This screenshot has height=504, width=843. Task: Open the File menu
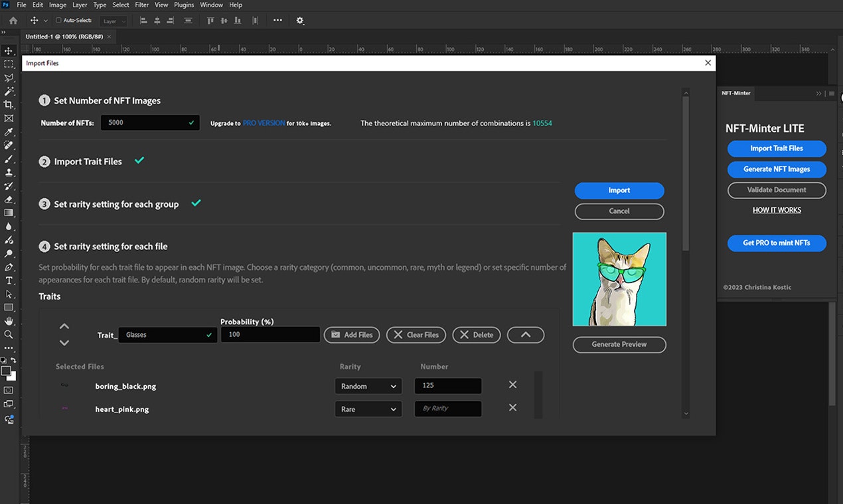(x=22, y=5)
